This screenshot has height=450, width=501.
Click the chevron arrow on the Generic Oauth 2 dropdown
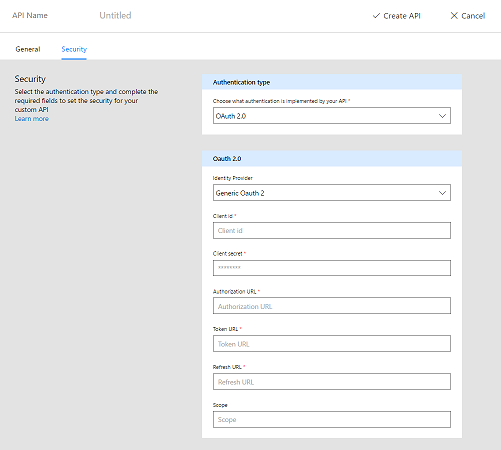[442, 193]
